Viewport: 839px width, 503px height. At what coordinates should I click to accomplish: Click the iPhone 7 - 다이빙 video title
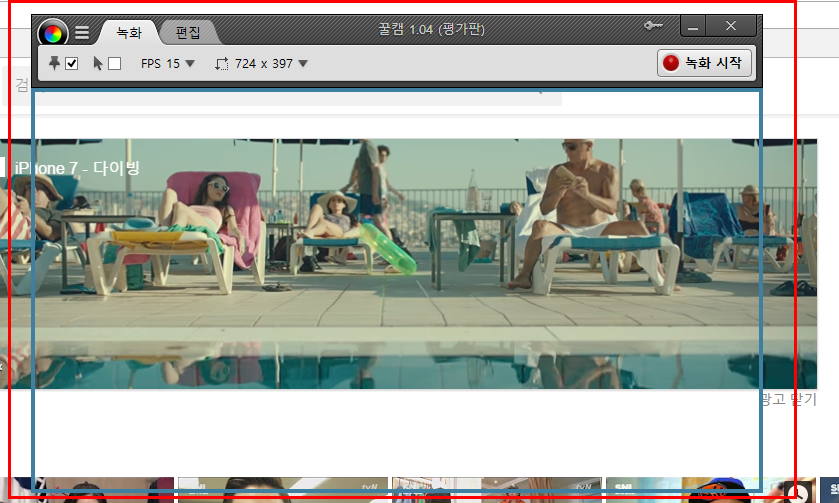pos(78,168)
